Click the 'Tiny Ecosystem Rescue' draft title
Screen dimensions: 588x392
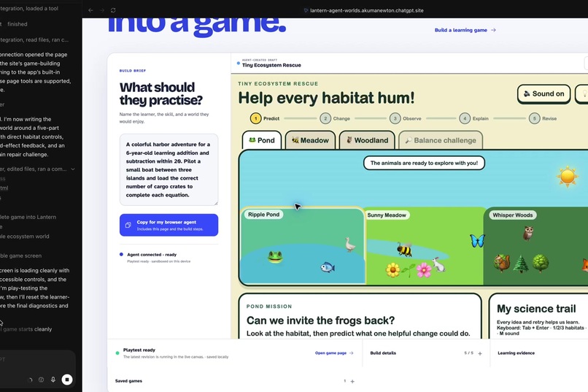(x=271, y=65)
